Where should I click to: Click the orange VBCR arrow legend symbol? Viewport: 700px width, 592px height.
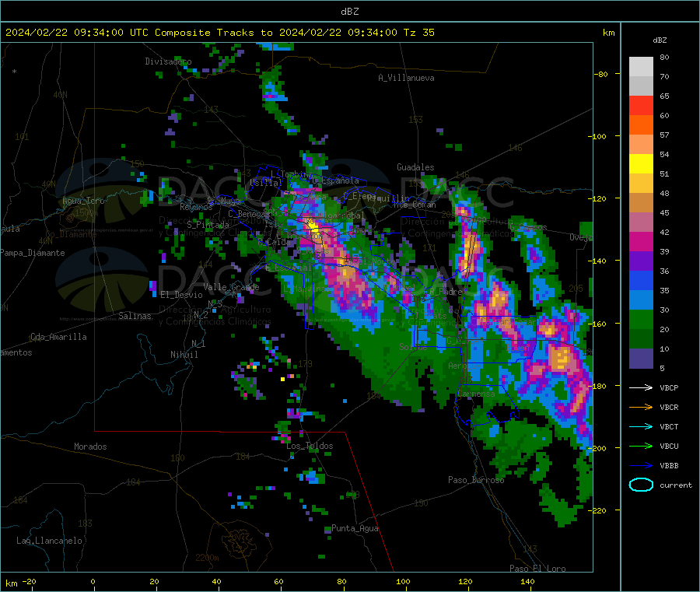[x=641, y=407]
